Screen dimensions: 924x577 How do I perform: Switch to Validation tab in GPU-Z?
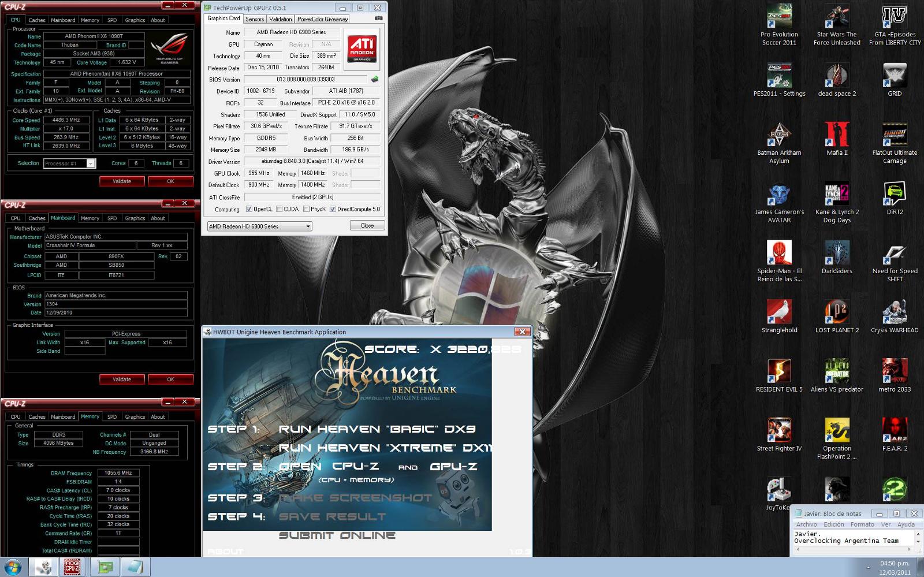(x=281, y=19)
